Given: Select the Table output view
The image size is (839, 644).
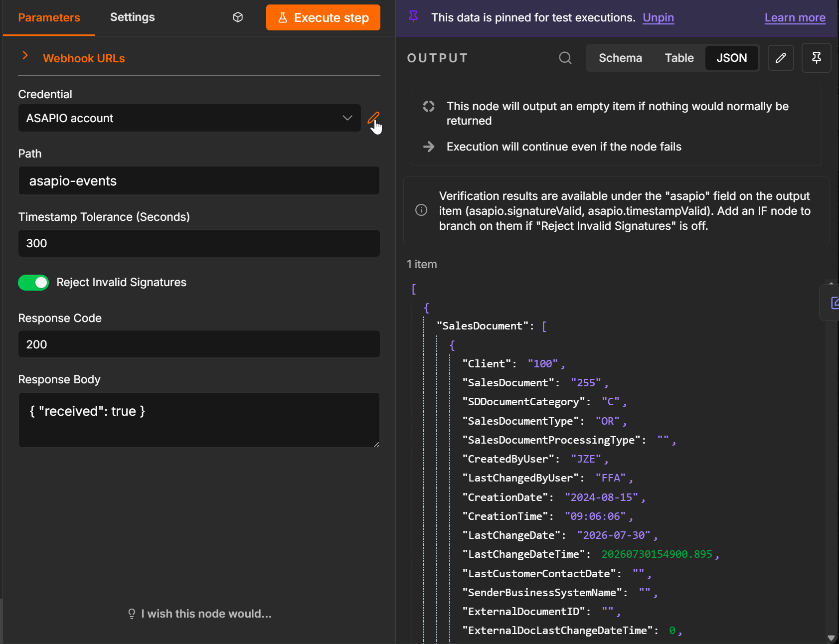Looking at the screenshot, I should 679,58.
